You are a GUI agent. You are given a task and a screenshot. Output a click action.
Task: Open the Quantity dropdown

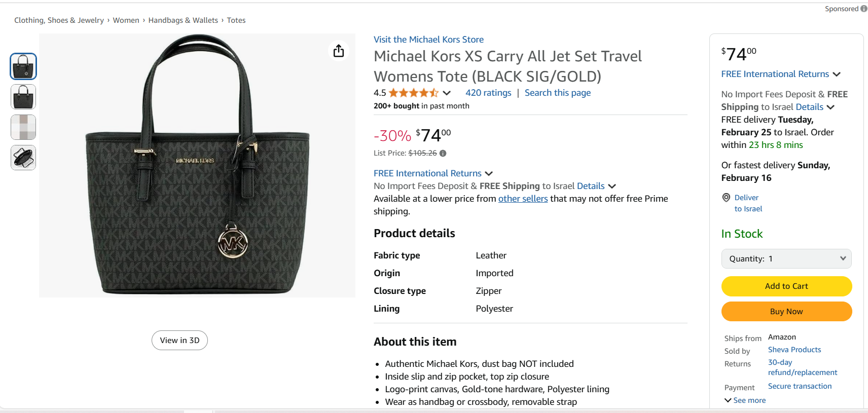click(786, 259)
